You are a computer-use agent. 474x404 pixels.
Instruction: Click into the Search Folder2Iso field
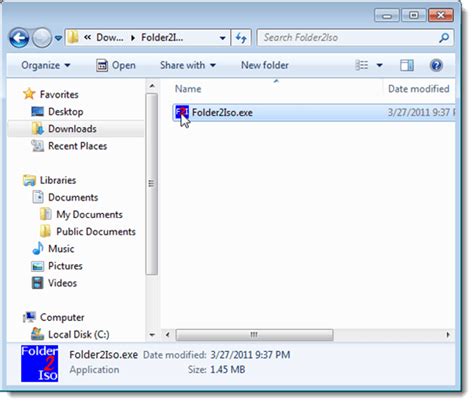(355, 38)
